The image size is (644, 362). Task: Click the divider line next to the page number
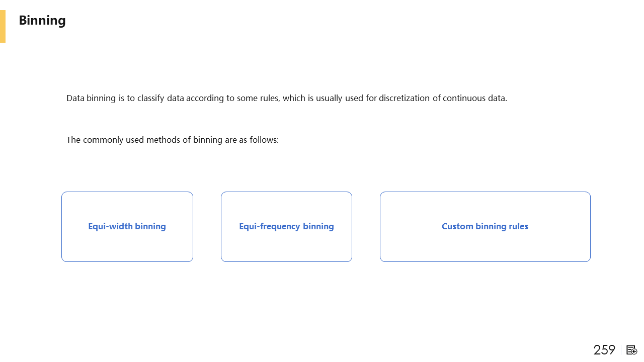tap(621, 350)
